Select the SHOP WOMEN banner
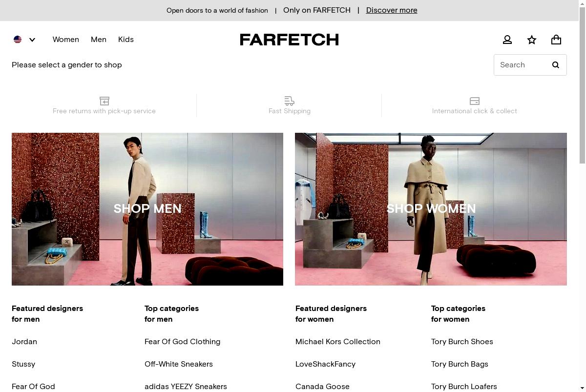The height and width of the screenshot is (392, 586). coord(431,209)
